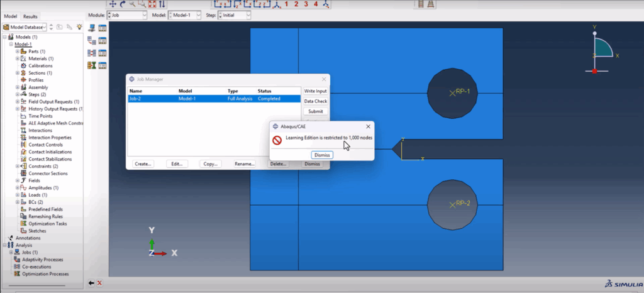This screenshot has width=644, height=293.
Task: Click the Cycle Views arrows icon
Action: pos(162,4)
